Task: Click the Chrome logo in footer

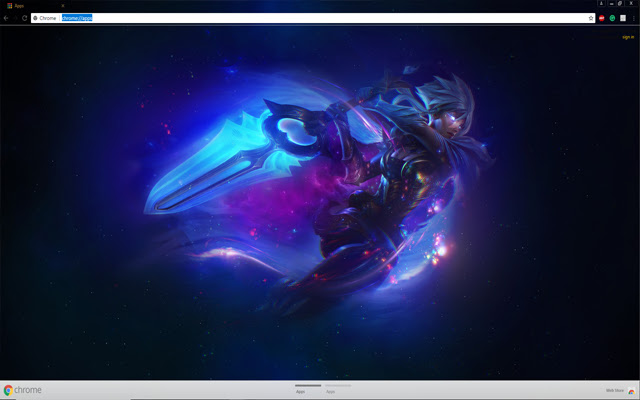Action: 22,390
